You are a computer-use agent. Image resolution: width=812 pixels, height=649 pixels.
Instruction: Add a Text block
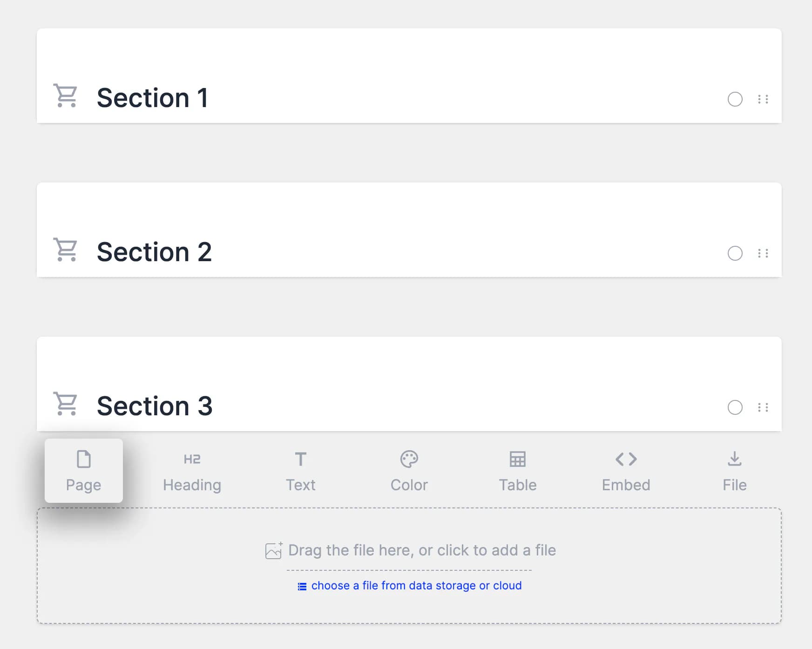tap(301, 471)
